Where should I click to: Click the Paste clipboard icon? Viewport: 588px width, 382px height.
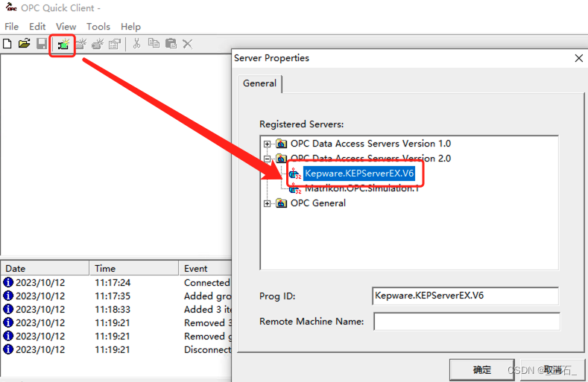click(171, 43)
